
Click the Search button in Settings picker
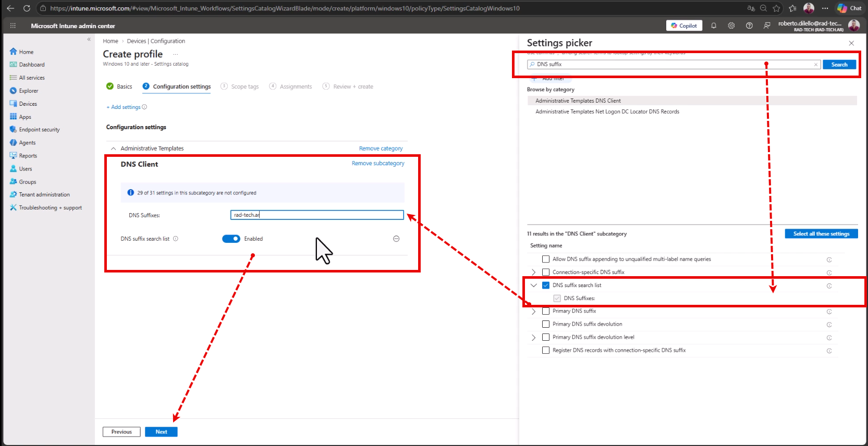tap(839, 65)
